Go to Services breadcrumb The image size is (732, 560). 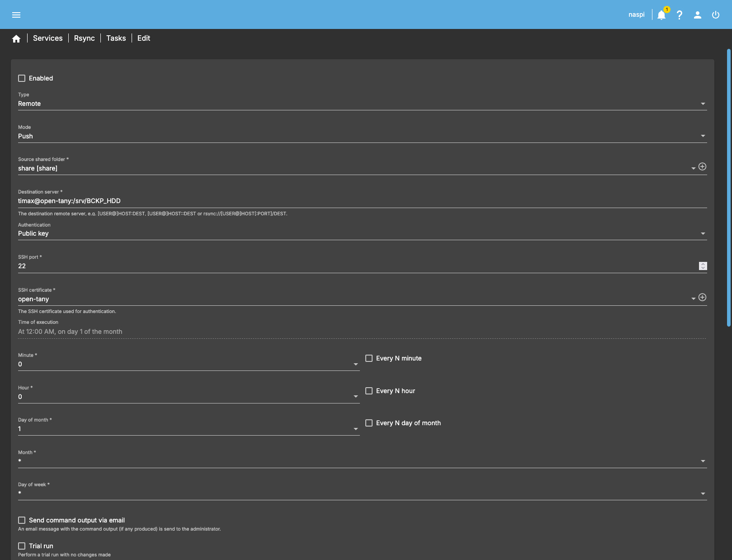point(48,38)
